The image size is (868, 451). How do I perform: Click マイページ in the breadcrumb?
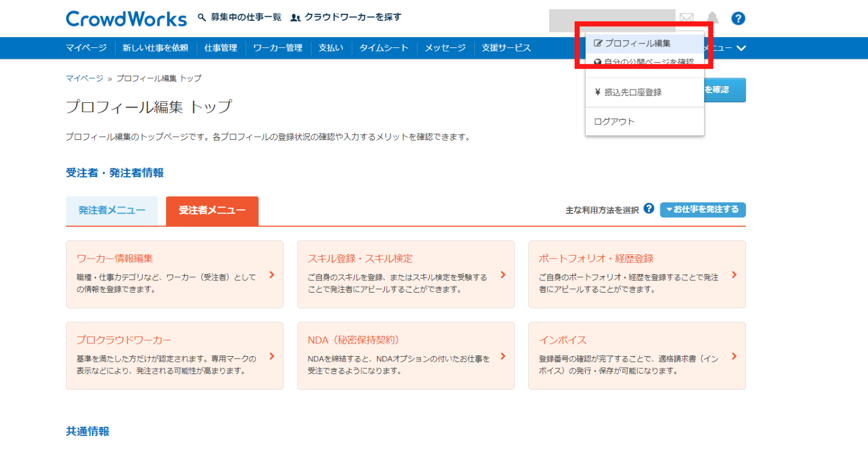(x=84, y=78)
